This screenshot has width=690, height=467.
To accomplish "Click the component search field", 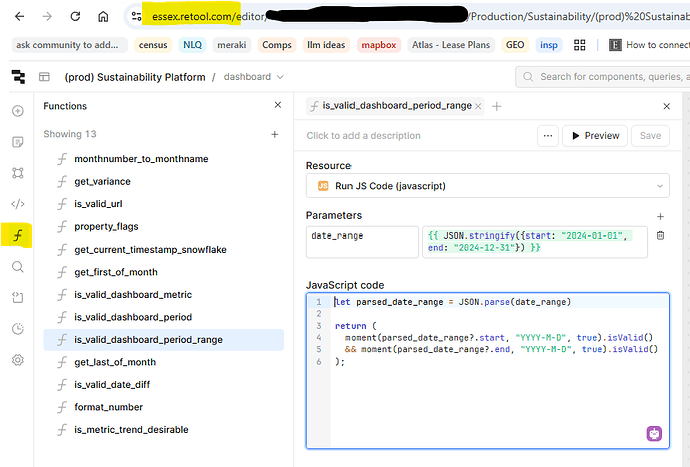I will pyautogui.click(x=603, y=77).
